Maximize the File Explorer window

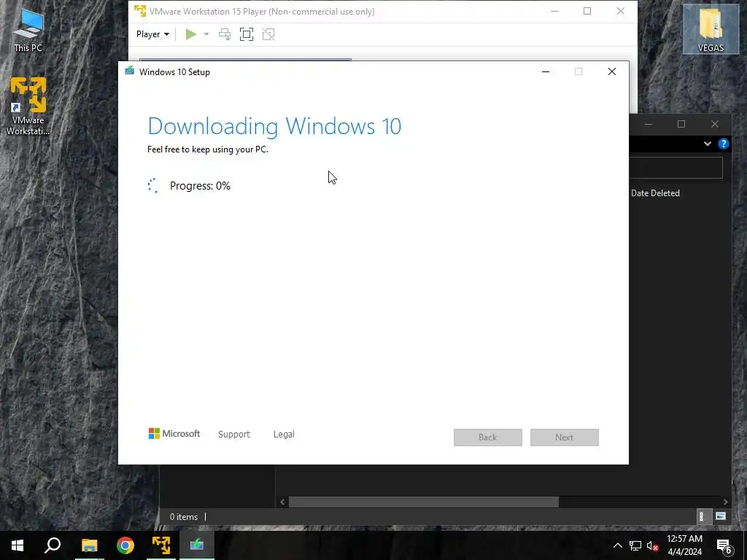(x=681, y=124)
